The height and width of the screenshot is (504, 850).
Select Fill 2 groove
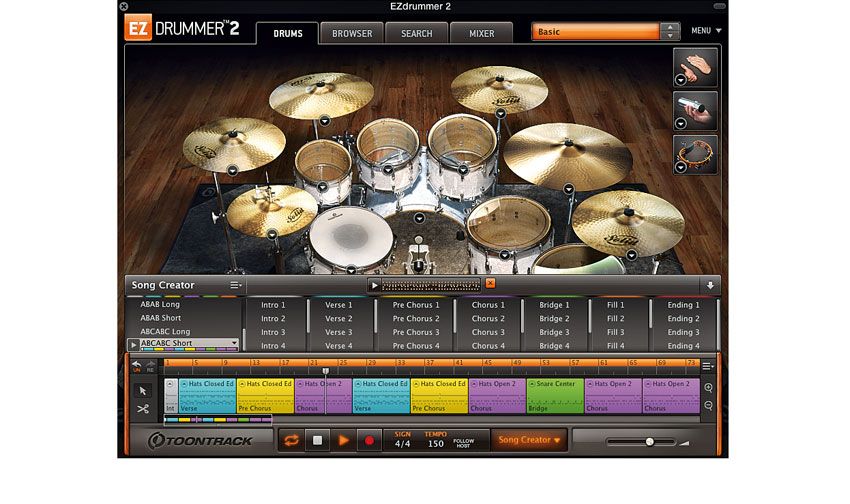(x=615, y=319)
